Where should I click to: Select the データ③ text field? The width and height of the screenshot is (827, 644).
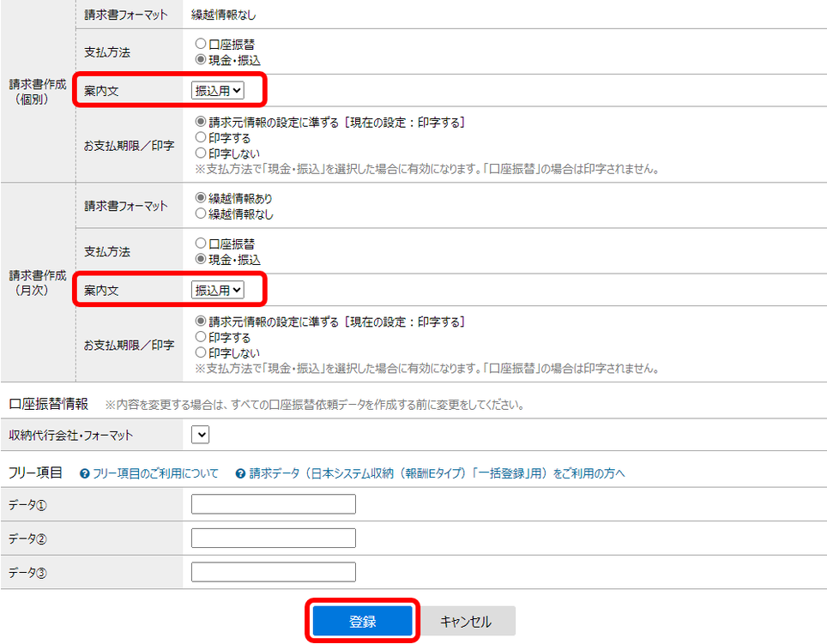(273, 572)
